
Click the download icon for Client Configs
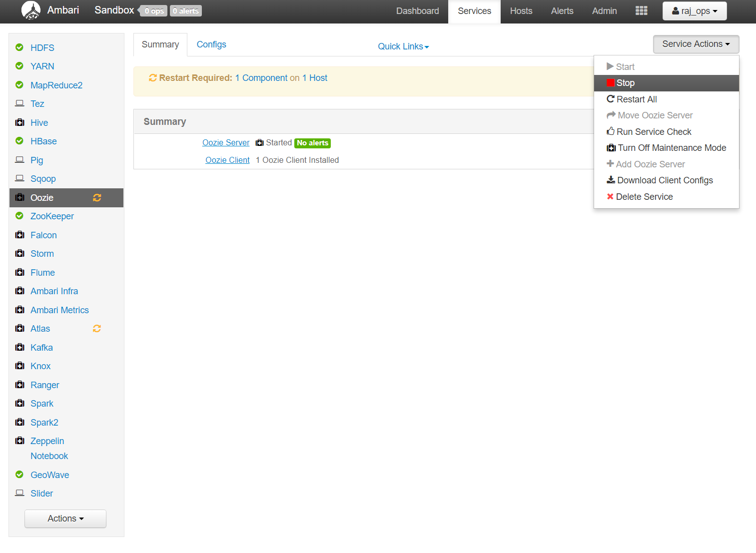tap(611, 180)
